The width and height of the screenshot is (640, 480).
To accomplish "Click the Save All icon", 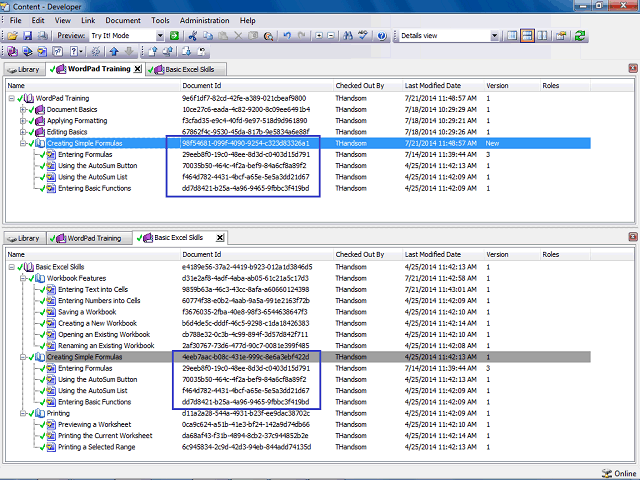I will 42,36.
